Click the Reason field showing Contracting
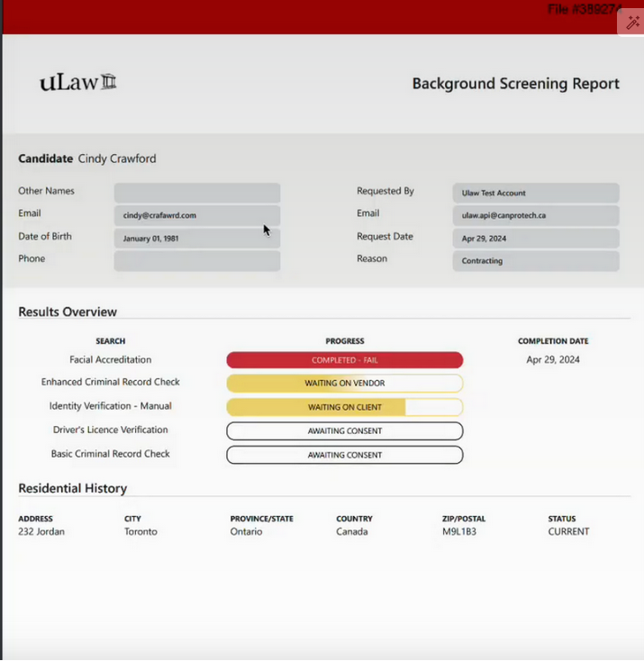 coord(536,260)
